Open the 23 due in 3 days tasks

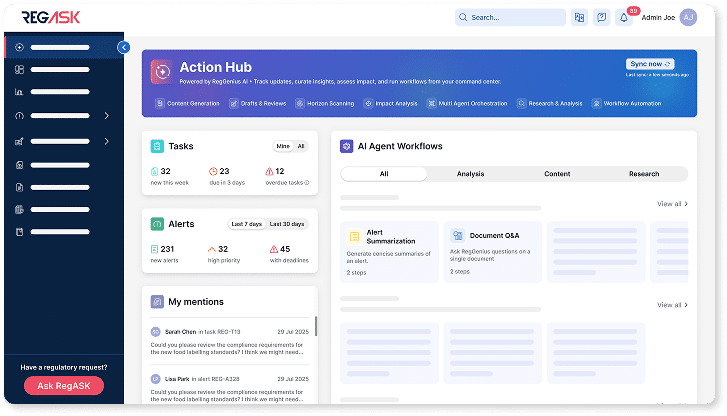227,176
